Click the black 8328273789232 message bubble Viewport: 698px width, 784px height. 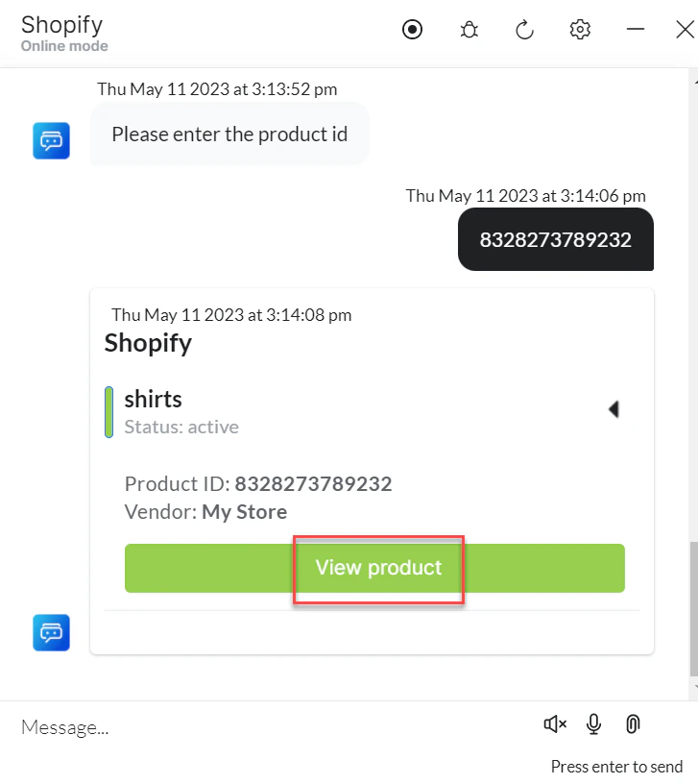(x=555, y=239)
